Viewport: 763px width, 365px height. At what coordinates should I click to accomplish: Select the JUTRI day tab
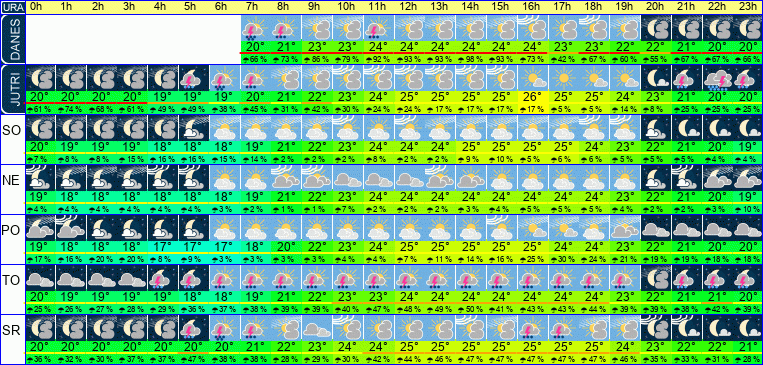[x=13, y=89]
